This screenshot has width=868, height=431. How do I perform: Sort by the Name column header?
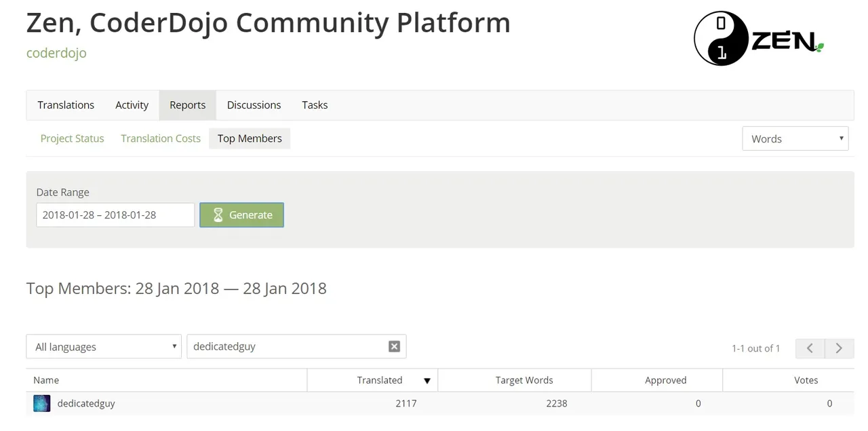coord(167,380)
